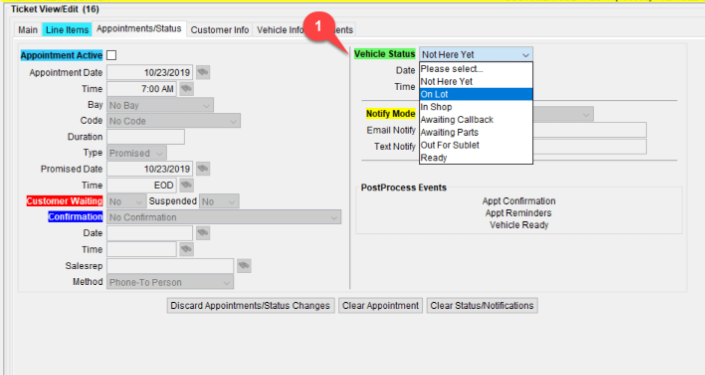Click the Clear Appointment button
This screenshot has height=375, width=705.
click(380, 306)
